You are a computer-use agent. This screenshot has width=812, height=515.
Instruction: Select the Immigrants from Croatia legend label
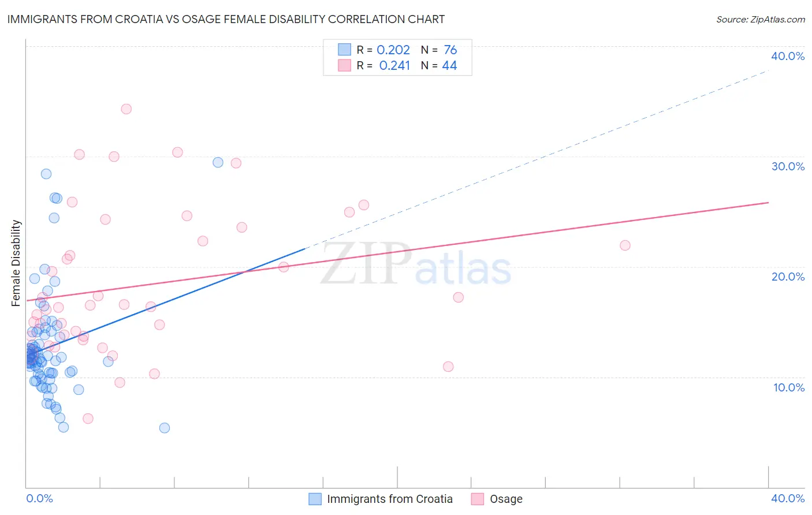390,499
